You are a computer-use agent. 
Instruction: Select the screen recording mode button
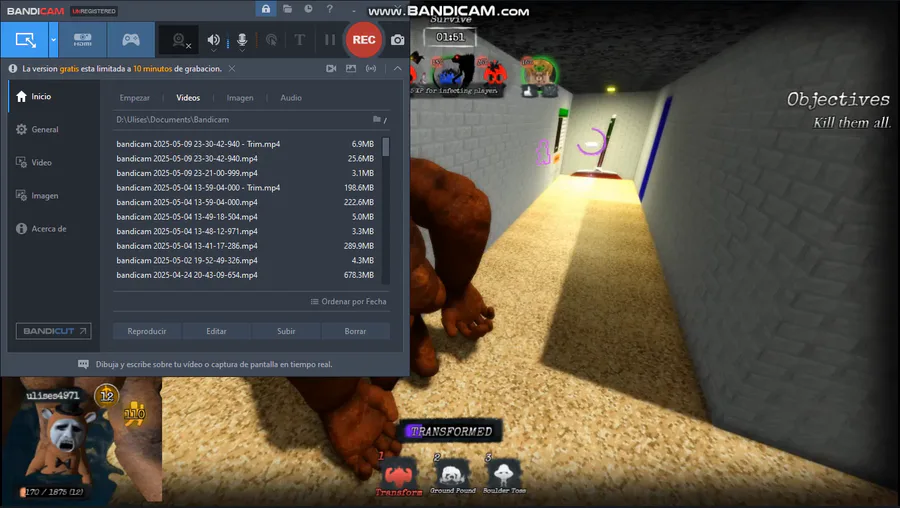25,40
